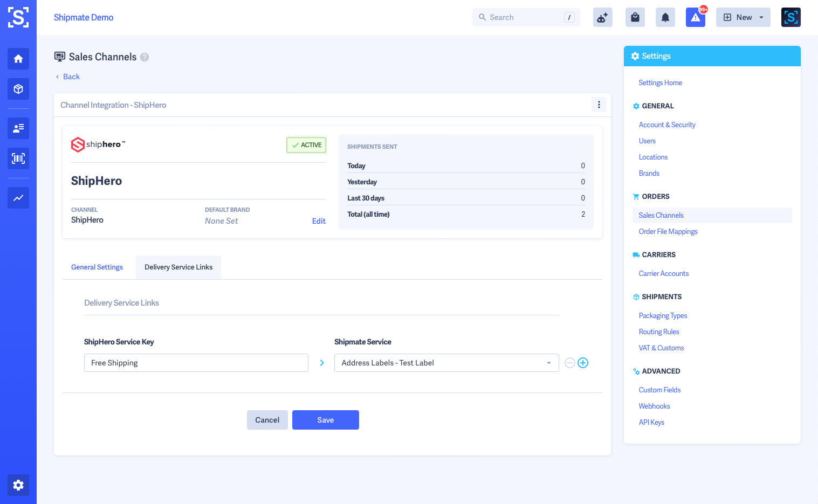The width and height of the screenshot is (818, 504).
Task: Open Custom Fields settings
Action: (x=659, y=390)
